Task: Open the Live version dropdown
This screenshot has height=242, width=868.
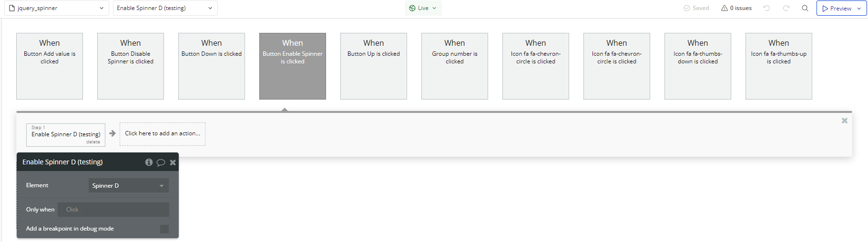Action: pyautogui.click(x=423, y=8)
